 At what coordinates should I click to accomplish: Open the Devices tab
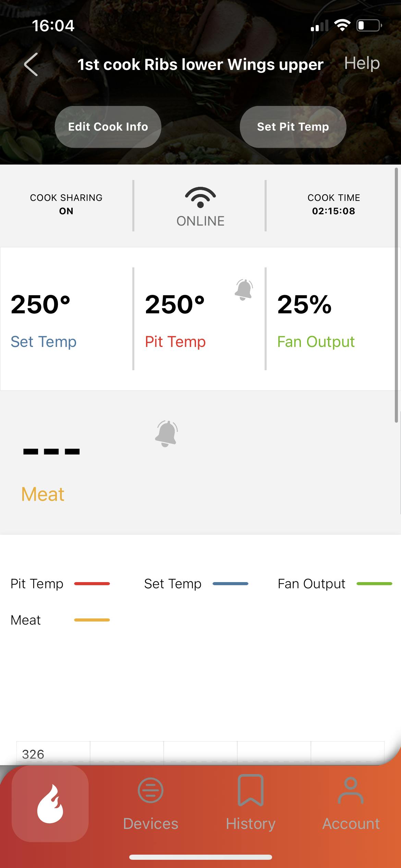click(150, 804)
